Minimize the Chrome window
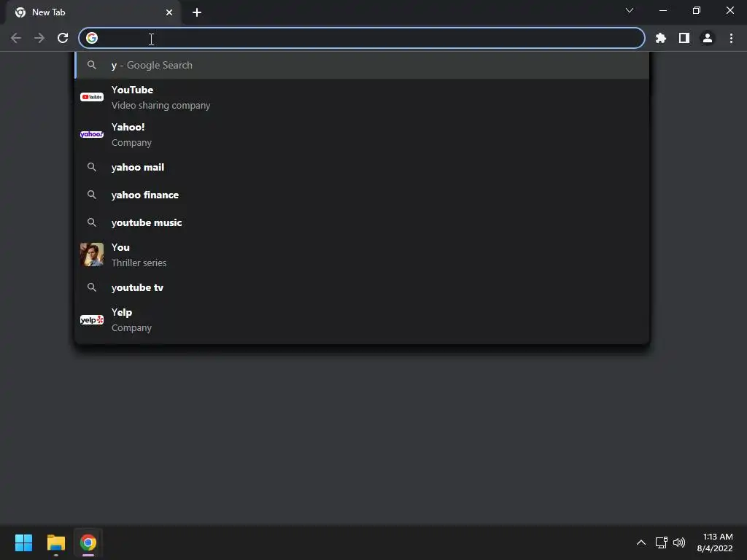 click(x=663, y=10)
